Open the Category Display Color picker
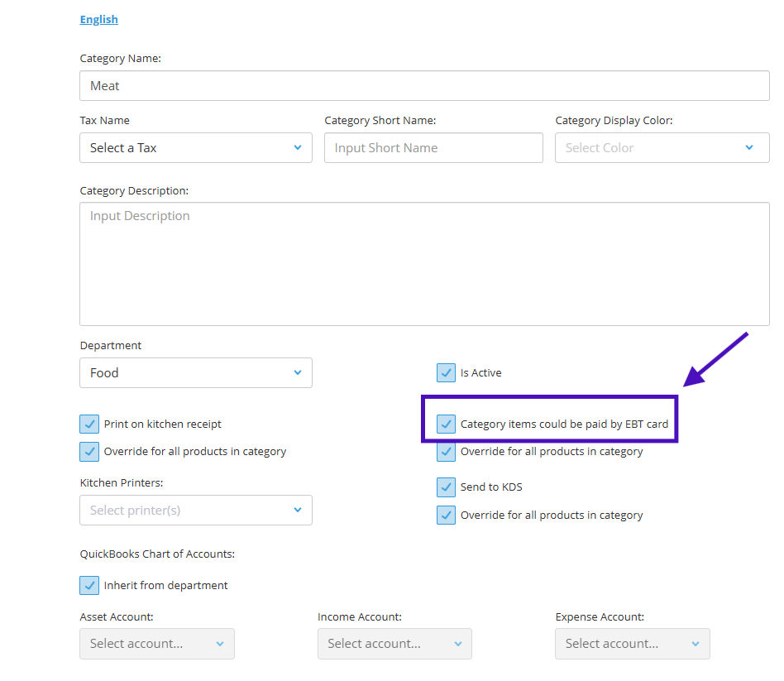 click(662, 148)
